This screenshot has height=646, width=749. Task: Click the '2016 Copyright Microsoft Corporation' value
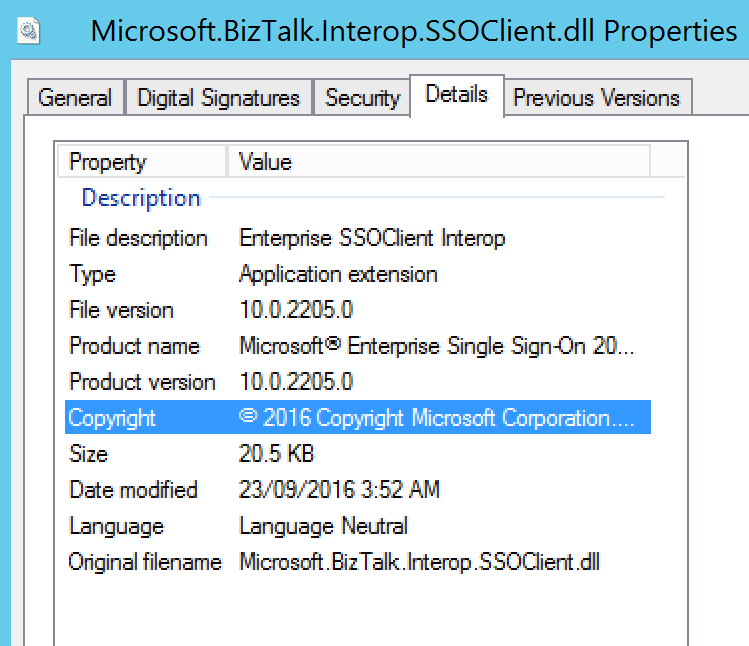coord(437,418)
